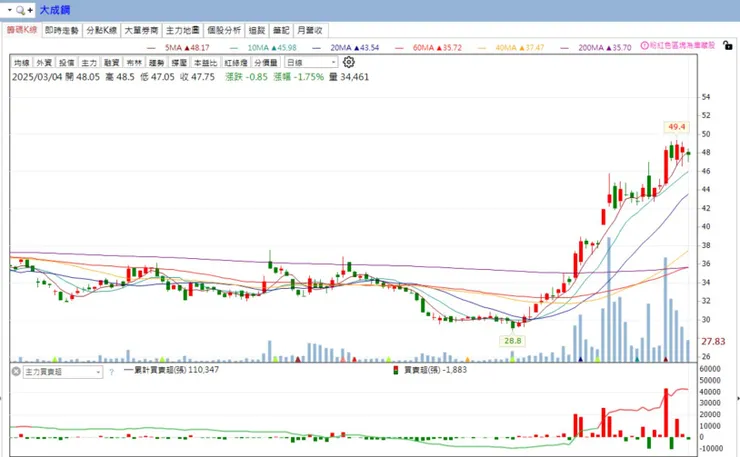Image resolution: width=740 pixels, height=457 pixels.
Task: Toggle the 主力 indicator button
Action: tap(89, 62)
